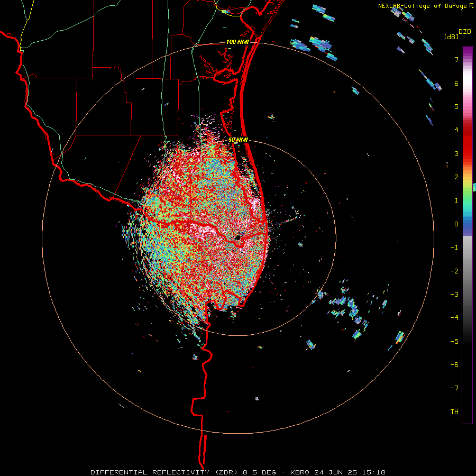This screenshot has height=476, width=476.
Task: Click the 24 JUN 25 date in the caption
Action: [335, 472]
